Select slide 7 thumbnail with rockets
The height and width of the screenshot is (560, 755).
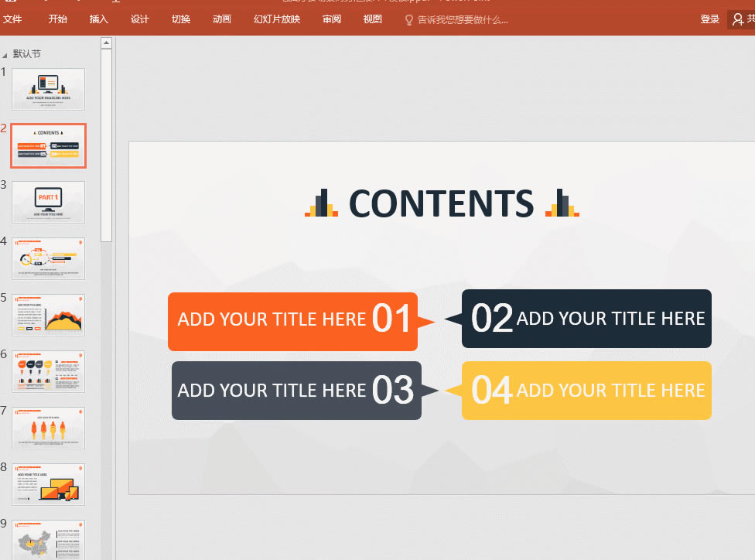click(x=48, y=428)
